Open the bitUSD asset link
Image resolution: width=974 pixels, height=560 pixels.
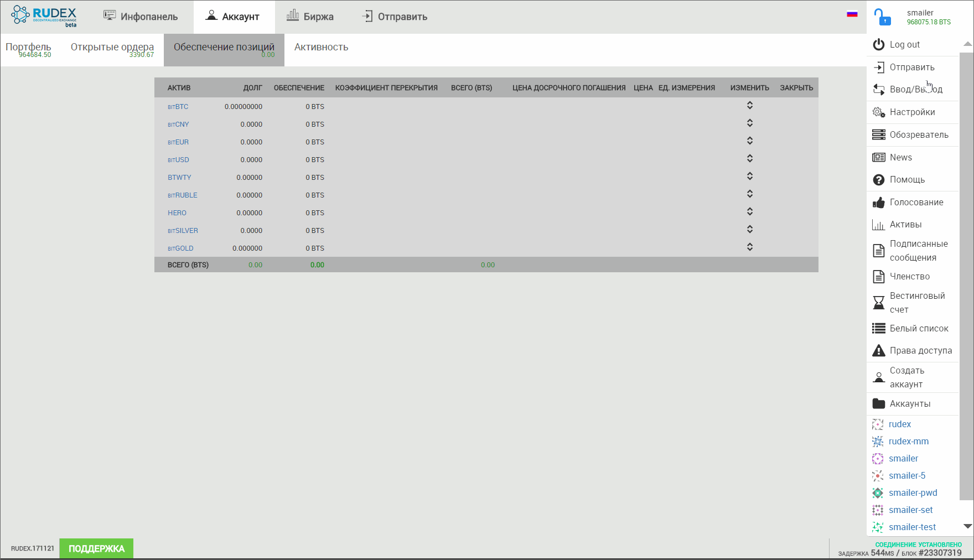point(178,160)
